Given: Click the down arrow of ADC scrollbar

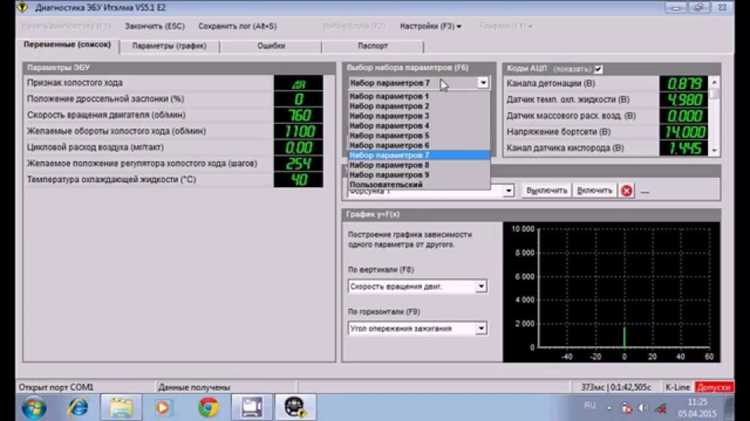Looking at the screenshot, I should click(x=715, y=150).
